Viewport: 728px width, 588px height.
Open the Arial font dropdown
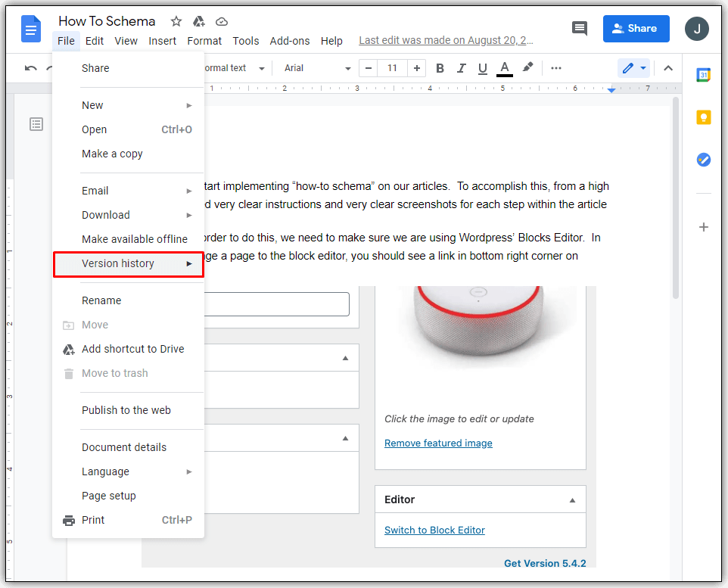[317, 68]
